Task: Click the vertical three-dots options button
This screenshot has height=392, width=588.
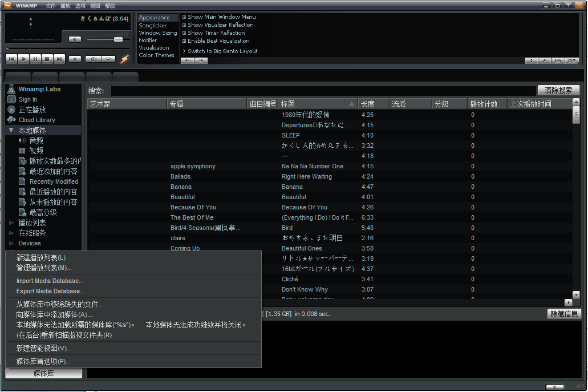Action: click(532, 61)
